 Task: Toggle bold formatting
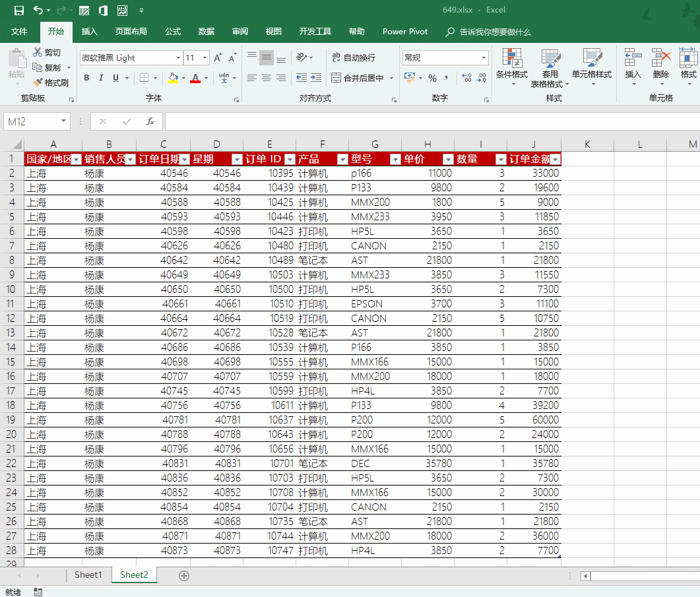pyautogui.click(x=86, y=78)
